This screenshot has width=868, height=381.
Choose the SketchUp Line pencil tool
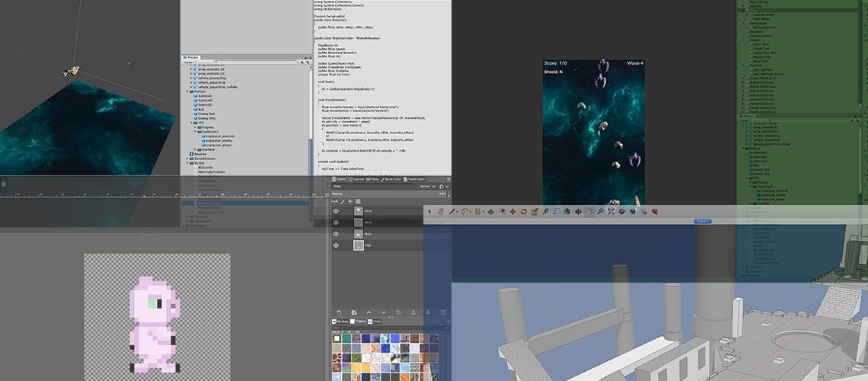[452, 211]
